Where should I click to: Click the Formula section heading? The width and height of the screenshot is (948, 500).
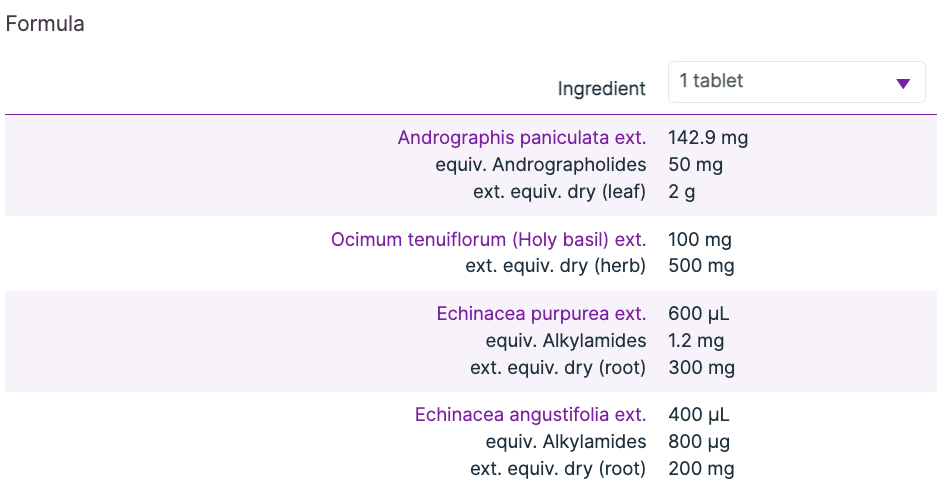[45, 24]
